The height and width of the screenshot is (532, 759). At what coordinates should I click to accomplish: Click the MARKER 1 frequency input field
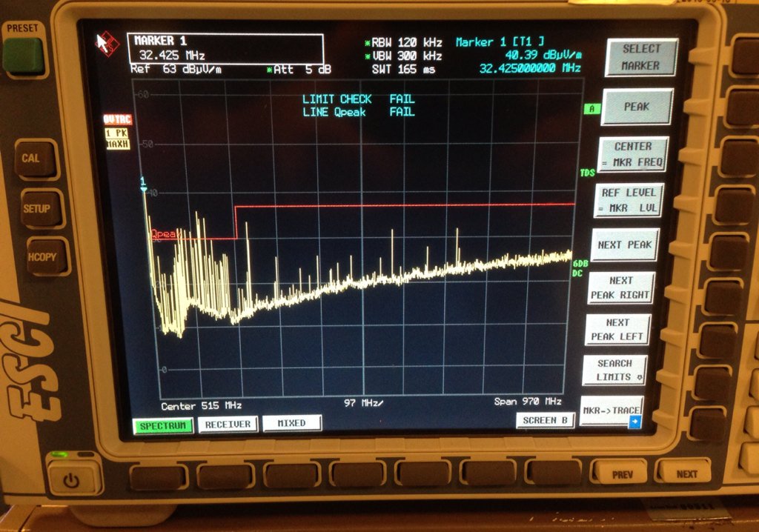coord(225,49)
